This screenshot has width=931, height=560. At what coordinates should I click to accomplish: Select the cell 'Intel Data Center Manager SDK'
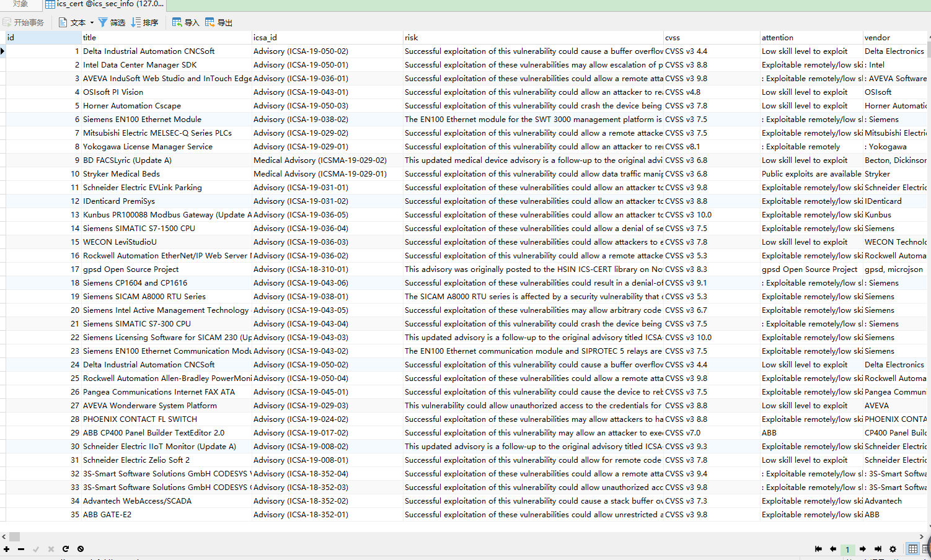pos(166,65)
